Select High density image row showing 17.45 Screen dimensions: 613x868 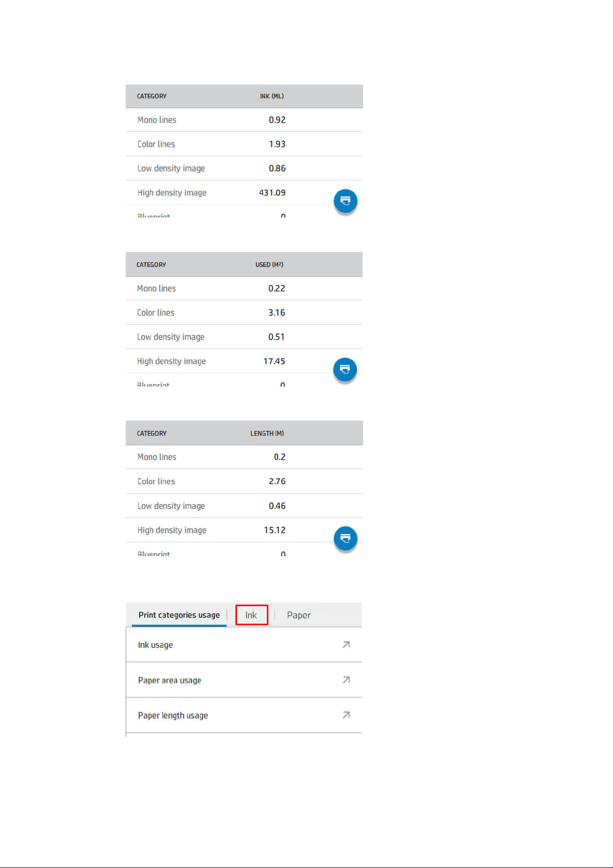point(244,361)
